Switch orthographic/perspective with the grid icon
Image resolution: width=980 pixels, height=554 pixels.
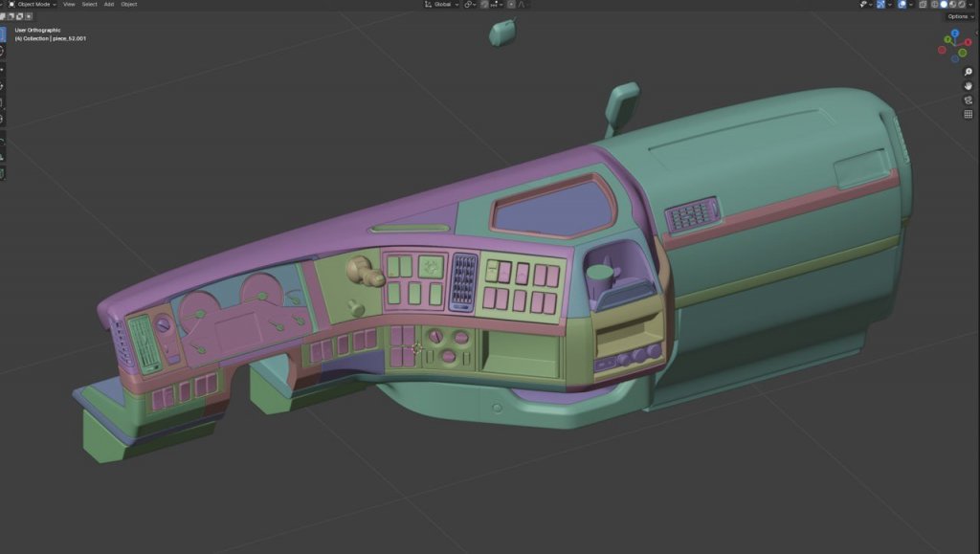point(968,115)
